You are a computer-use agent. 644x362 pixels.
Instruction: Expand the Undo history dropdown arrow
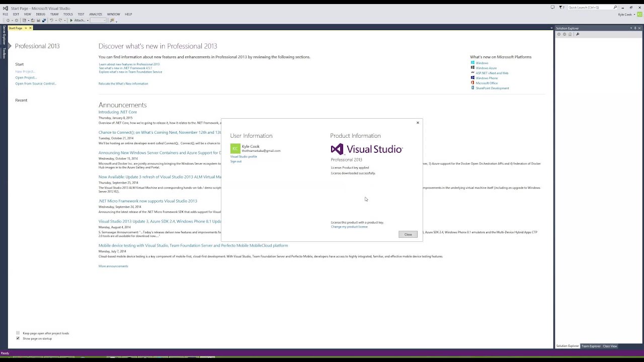pos(56,21)
